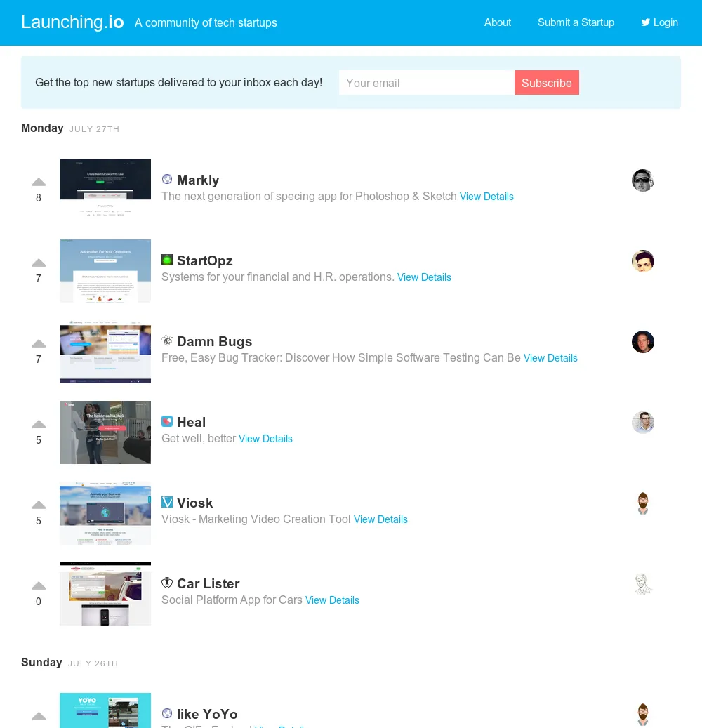
Task: Open the Heal title
Action: click(191, 423)
